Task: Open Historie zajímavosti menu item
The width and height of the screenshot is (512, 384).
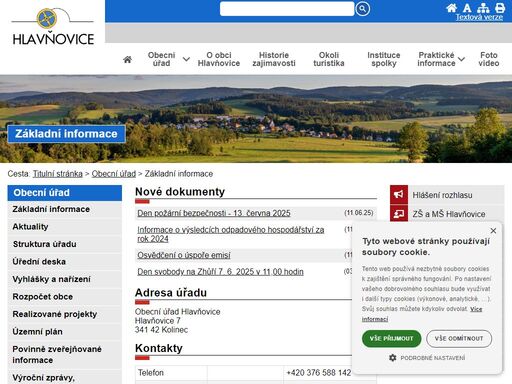Action: 274,59
